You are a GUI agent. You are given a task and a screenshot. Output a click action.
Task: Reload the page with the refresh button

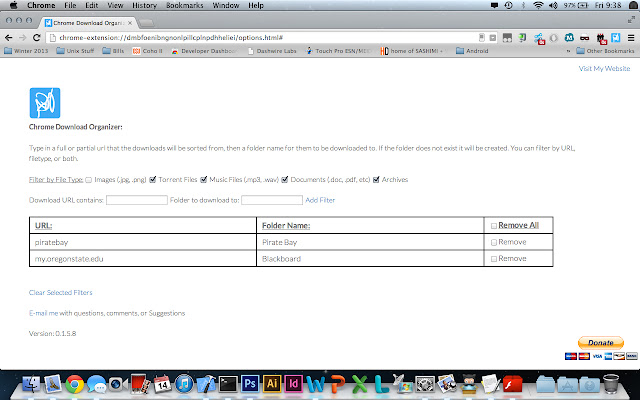click(x=36, y=38)
